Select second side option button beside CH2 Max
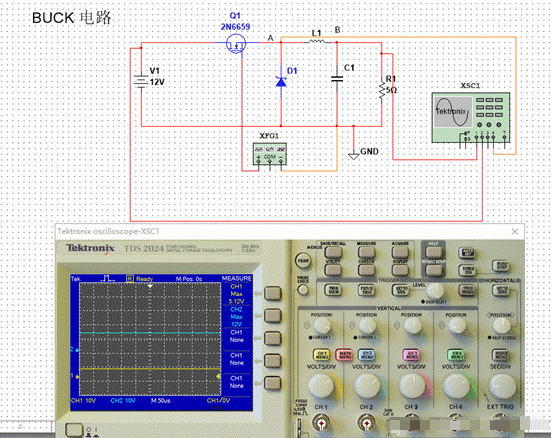 click(273, 316)
